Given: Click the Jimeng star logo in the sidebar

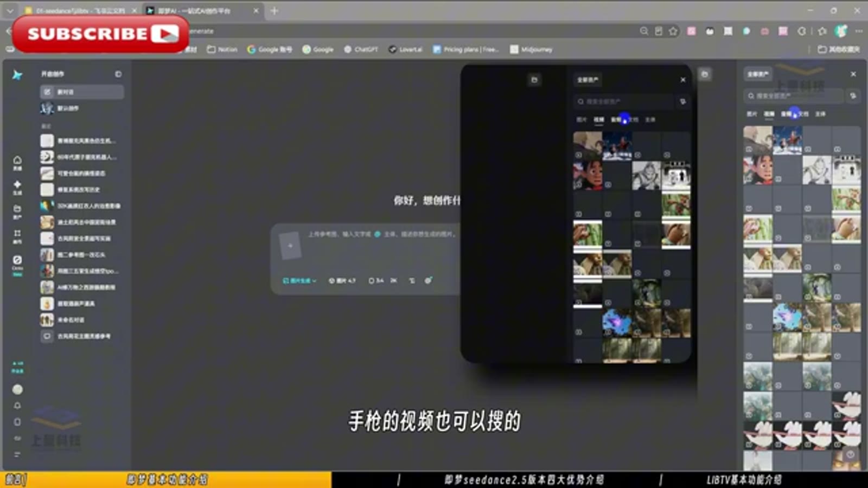Looking at the screenshot, I should [x=17, y=75].
